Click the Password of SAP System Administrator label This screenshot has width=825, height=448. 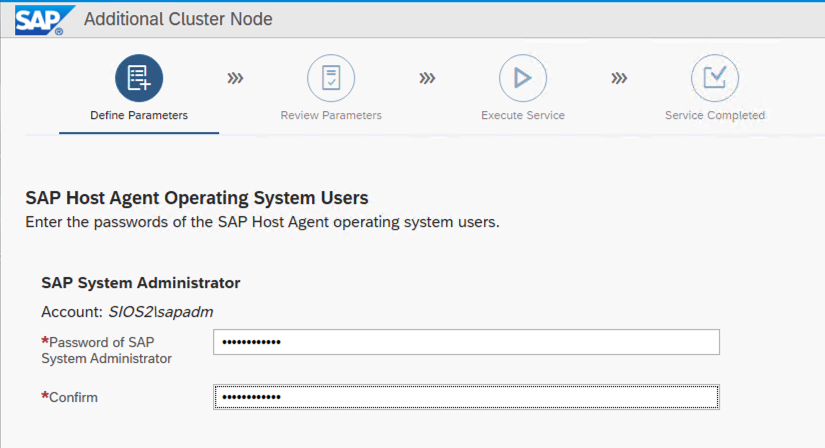click(x=106, y=350)
